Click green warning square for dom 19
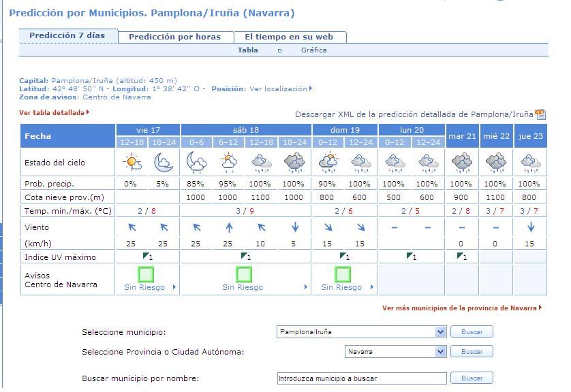Screen dimensions: 571x392 click(343, 274)
